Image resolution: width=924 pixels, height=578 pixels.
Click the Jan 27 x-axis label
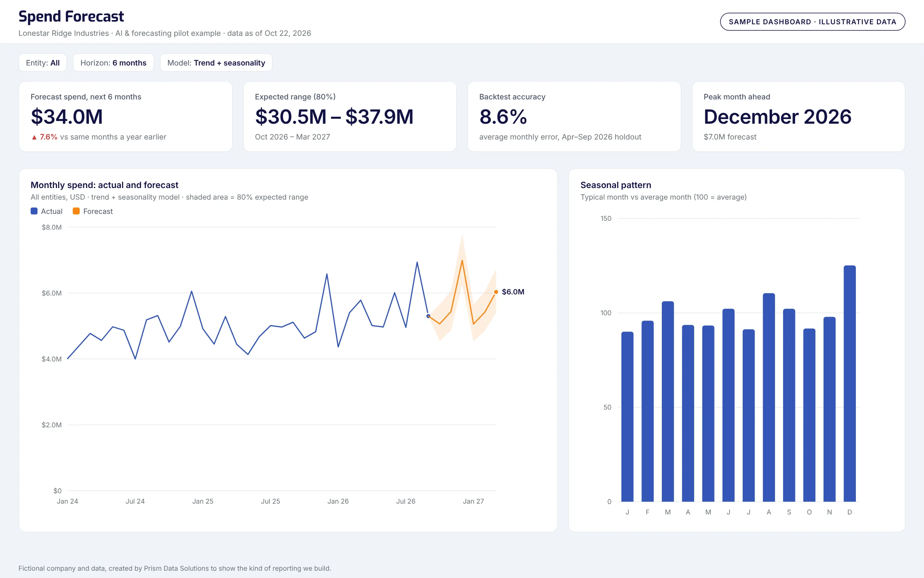click(473, 501)
